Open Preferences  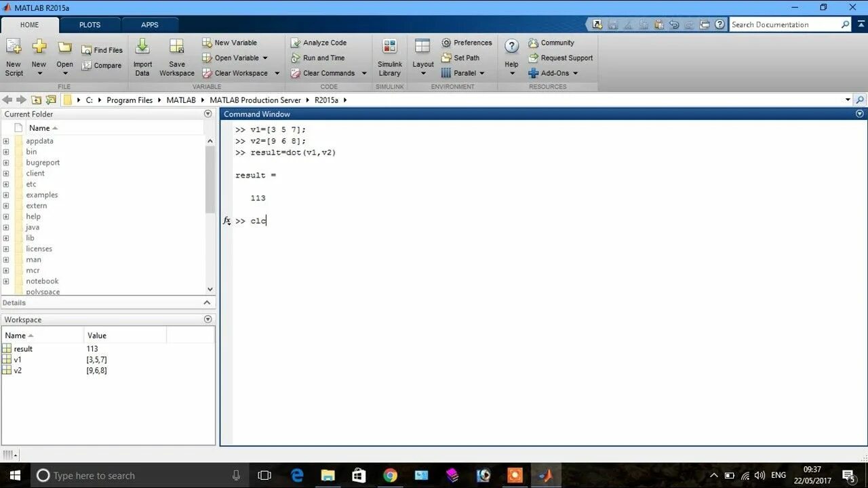(467, 43)
